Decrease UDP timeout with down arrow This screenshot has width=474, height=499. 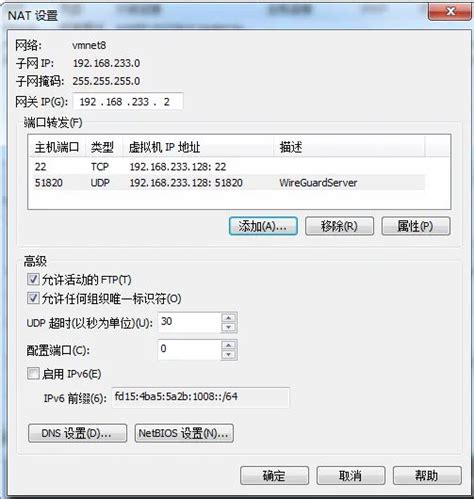coord(229,327)
